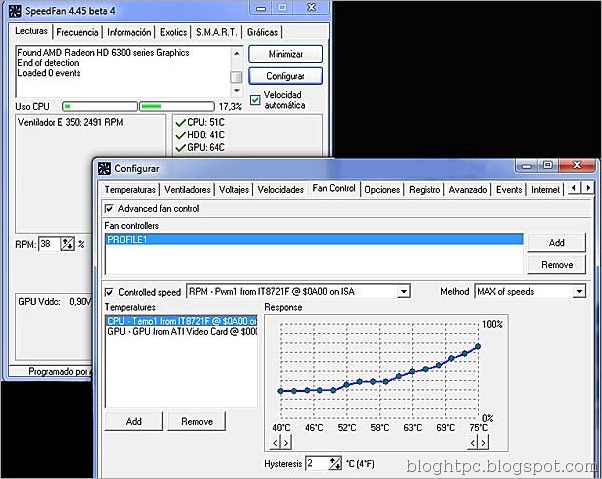Viewport: 602px width, 479px height.
Task: Click the 75°C point on the response curve
Action: click(x=479, y=347)
